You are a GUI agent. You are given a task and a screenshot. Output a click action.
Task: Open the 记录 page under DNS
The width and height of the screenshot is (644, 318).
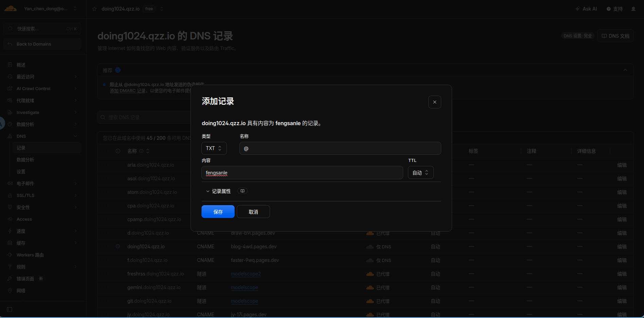[x=47, y=148]
